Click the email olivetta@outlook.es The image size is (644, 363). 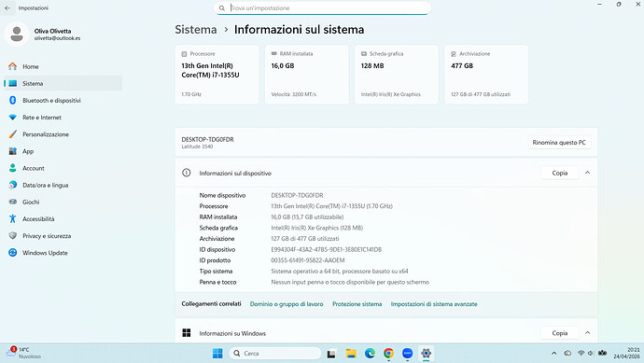pos(58,38)
